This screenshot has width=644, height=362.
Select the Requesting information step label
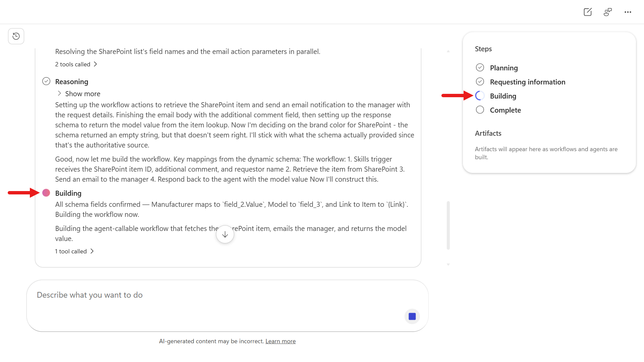(528, 82)
